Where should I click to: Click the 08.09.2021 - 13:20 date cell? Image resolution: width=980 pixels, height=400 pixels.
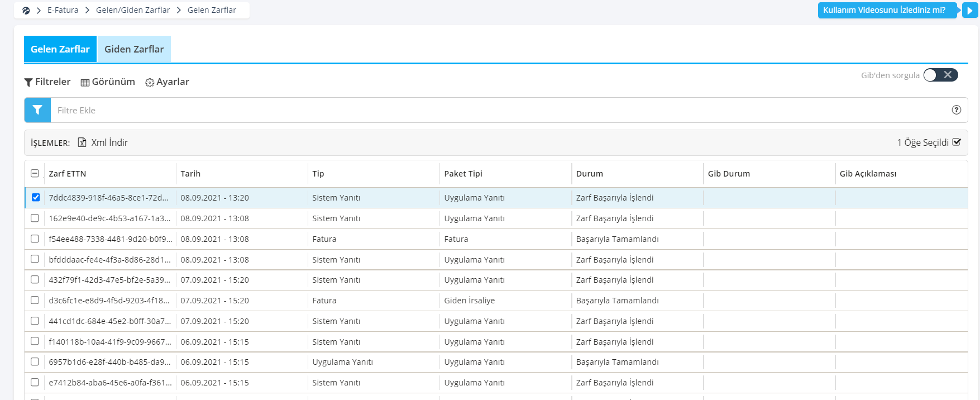(x=215, y=198)
